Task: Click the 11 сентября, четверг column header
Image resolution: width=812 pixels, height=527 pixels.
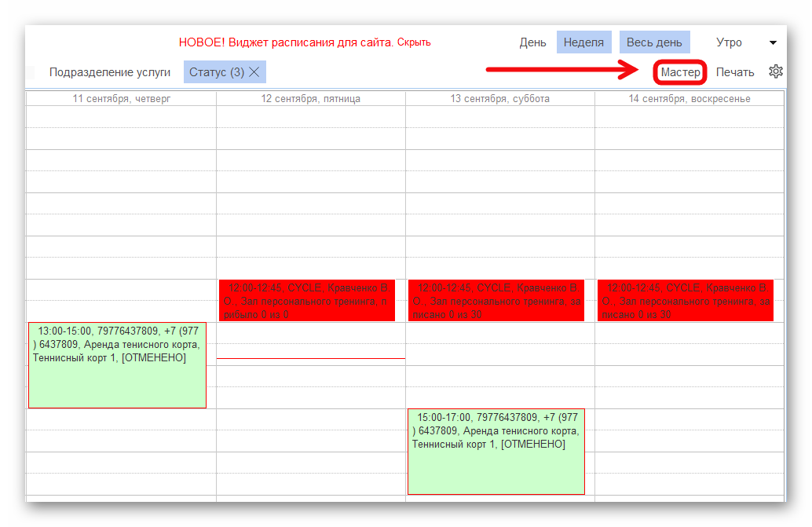Action: tap(121, 99)
